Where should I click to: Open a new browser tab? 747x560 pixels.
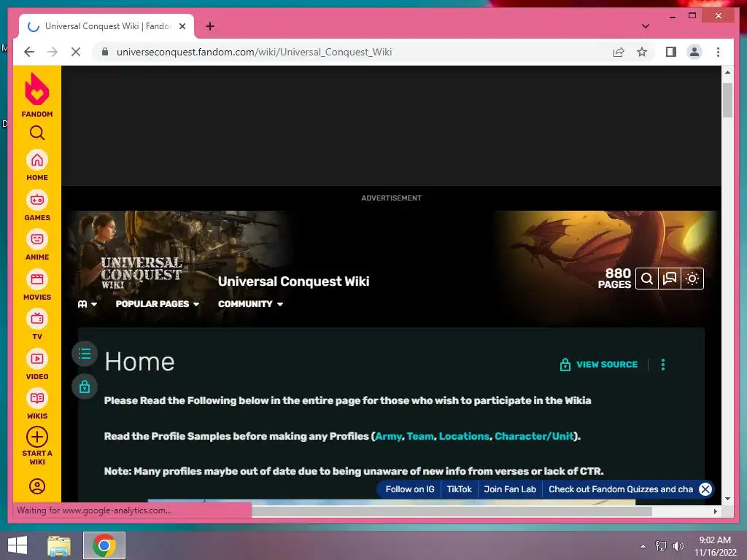tap(210, 26)
